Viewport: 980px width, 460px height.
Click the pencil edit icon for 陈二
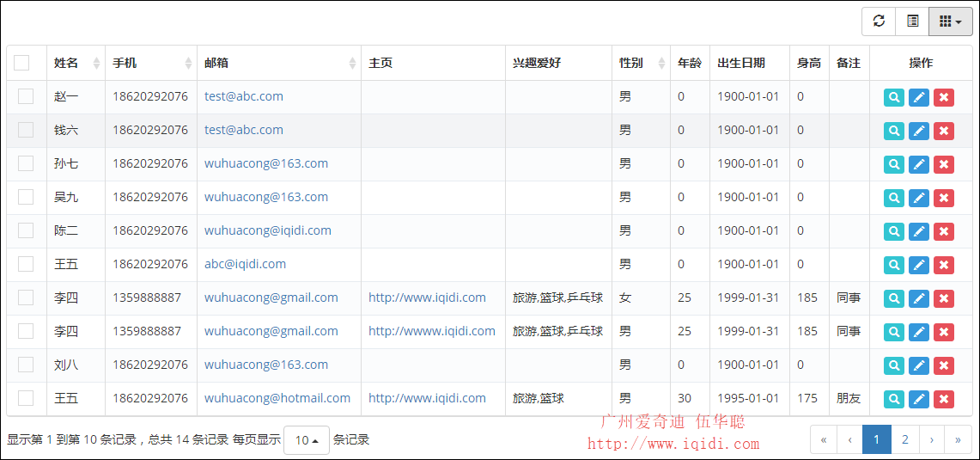coord(919,231)
